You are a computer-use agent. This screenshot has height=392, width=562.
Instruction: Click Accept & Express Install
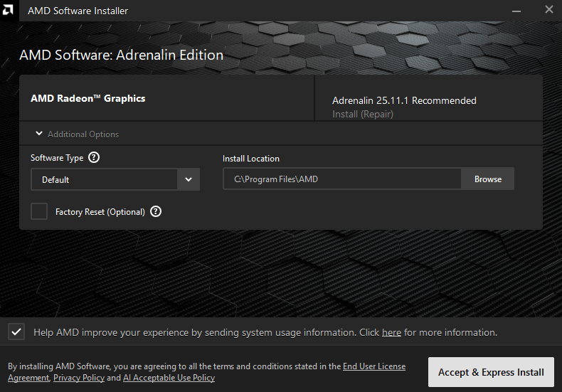(491, 372)
